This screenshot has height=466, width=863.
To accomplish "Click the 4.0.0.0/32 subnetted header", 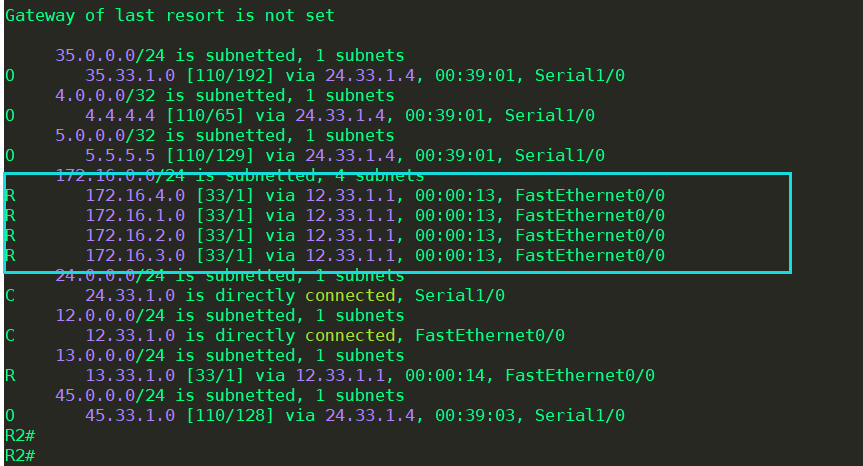I will pos(225,96).
